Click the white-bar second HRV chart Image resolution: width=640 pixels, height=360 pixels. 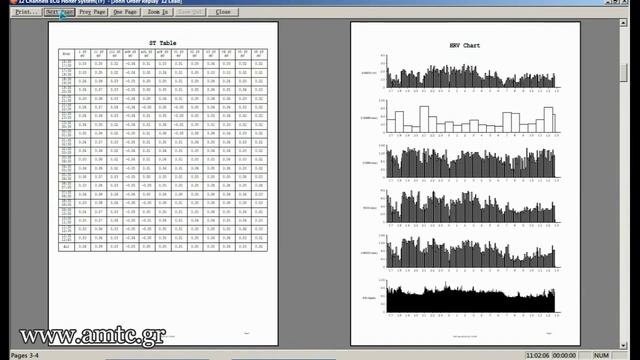471,117
